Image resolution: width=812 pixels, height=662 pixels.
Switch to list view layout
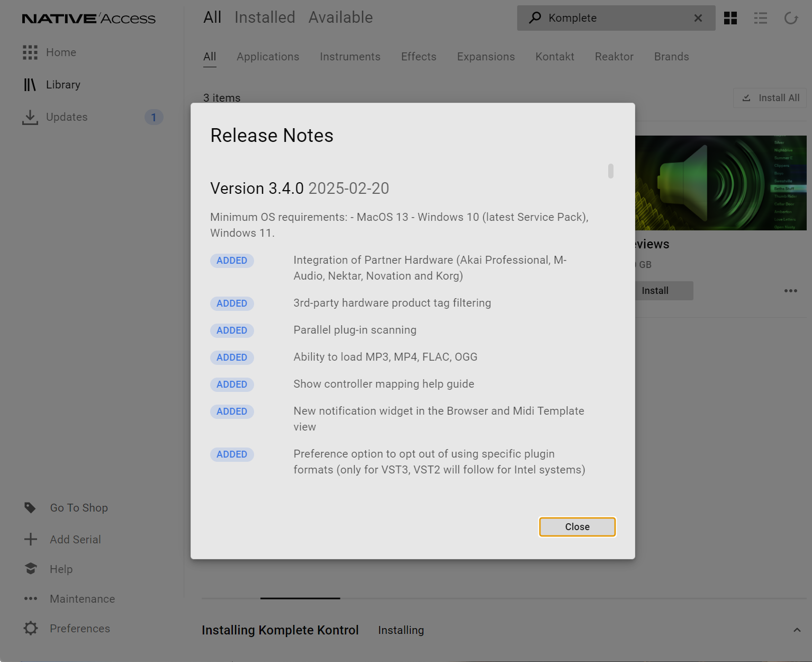tap(761, 18)
